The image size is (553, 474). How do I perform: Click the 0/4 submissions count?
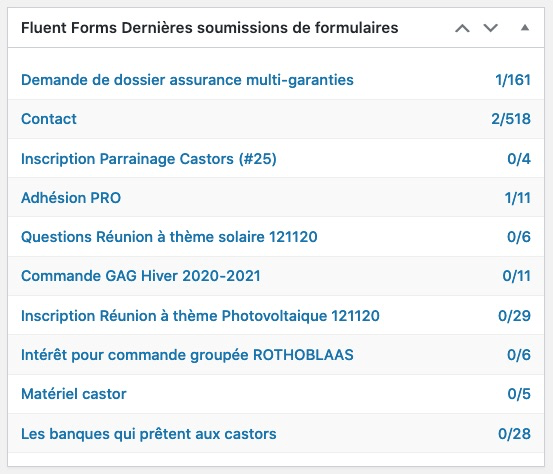point(519,159)
